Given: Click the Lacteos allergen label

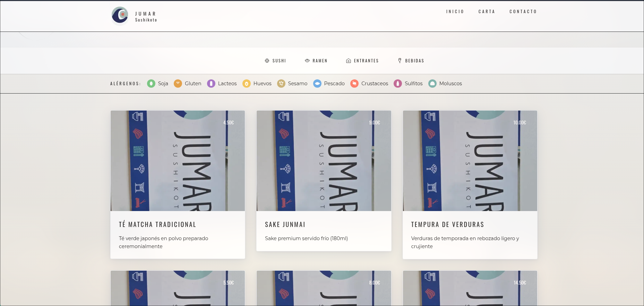Looking at the screenshot, I should pos(227,84).
